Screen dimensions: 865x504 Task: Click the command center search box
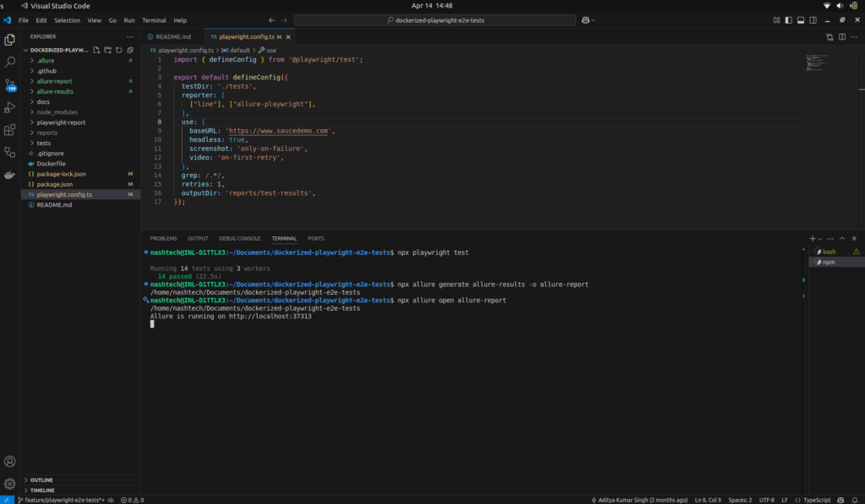pyautogui.click(x=436, y=19)
